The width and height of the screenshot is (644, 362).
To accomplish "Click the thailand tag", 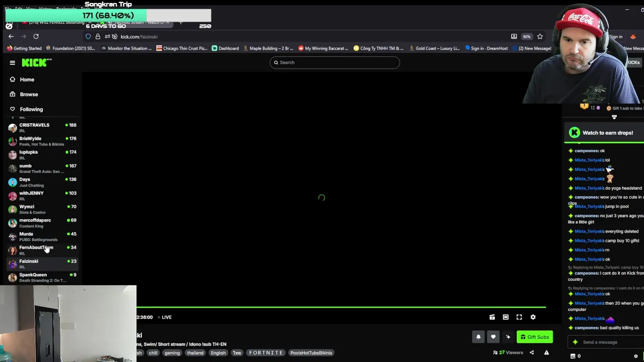I will 195,353.
